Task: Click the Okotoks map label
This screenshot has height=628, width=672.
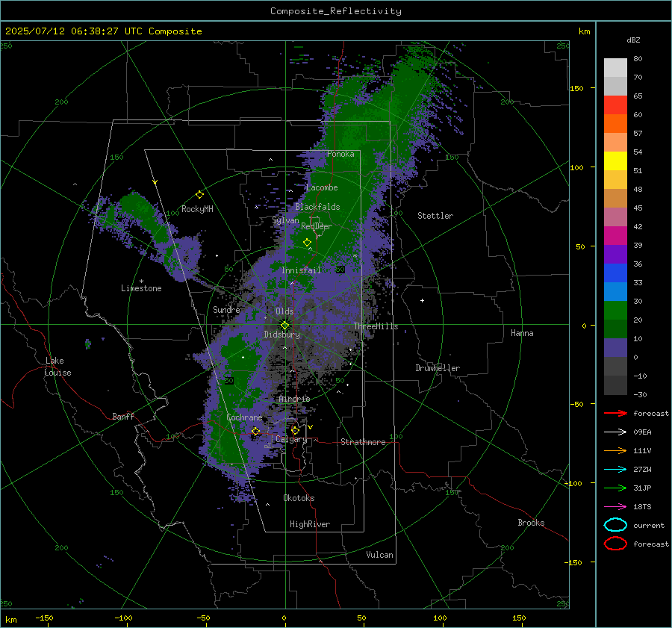Action: pos(299,498)
